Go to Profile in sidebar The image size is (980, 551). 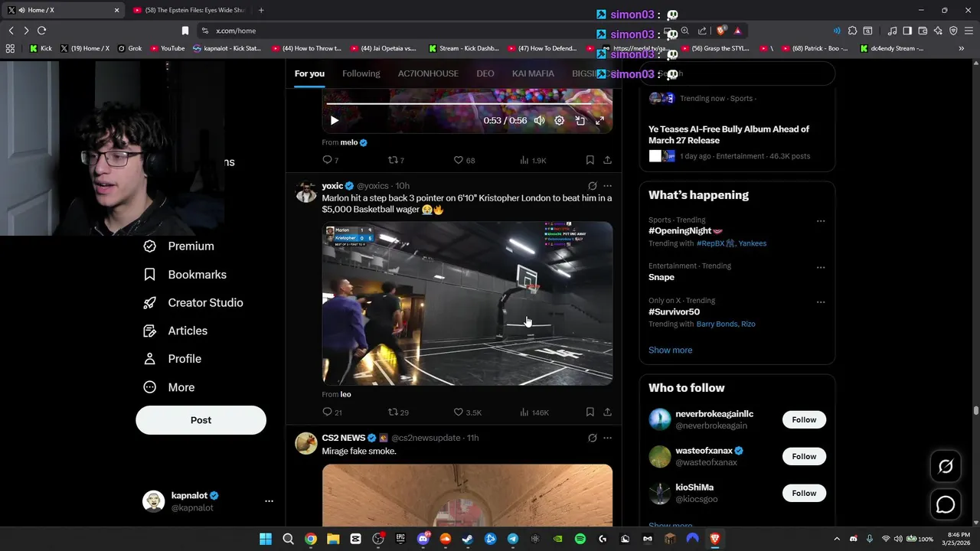[172, 359]
